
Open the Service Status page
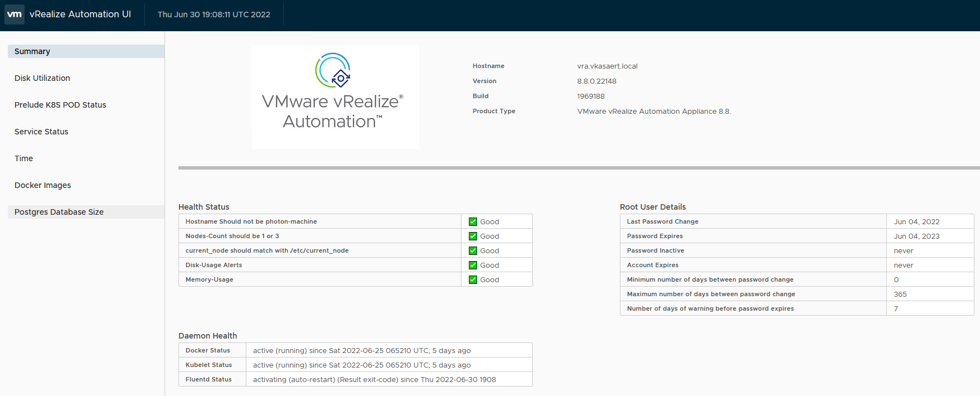tap(41, 132)
